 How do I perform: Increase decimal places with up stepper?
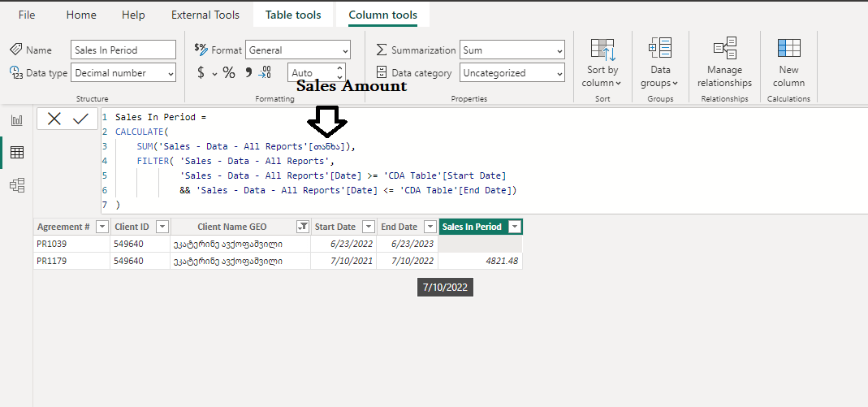pyautogui.click(x=339, y=68)
